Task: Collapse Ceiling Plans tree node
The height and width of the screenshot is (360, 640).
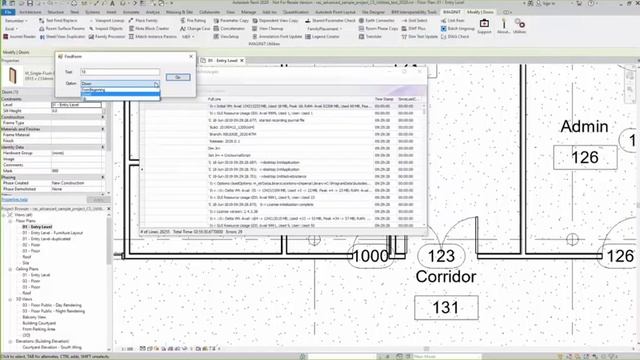Action: [x=10, y=269]
